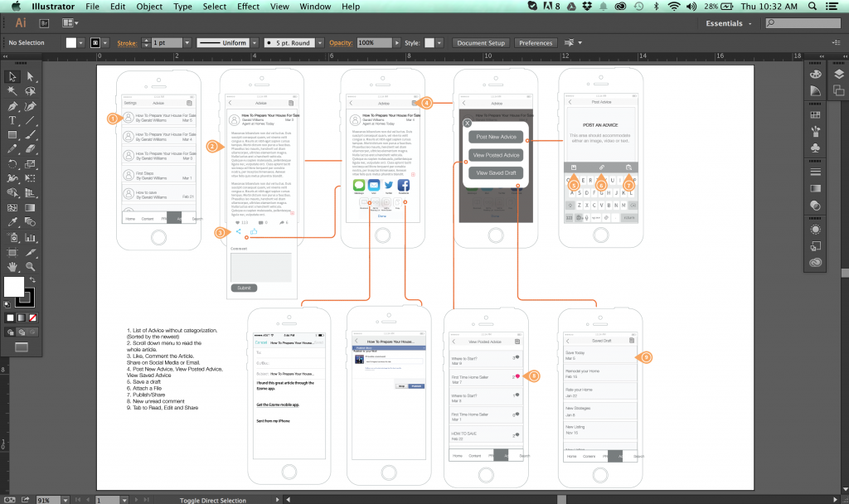The width and height of the screenshot is (849, 504).
Task: Select the Rotate tool
Action: tap(12, 164)
